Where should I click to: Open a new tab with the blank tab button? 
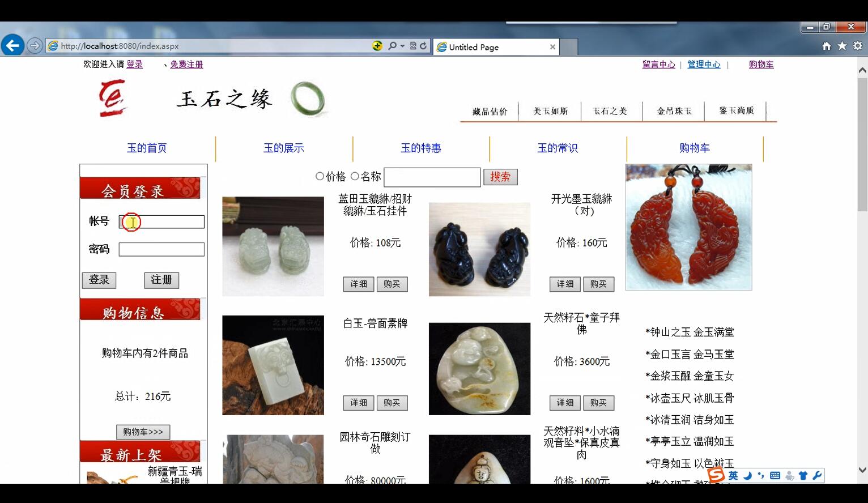[x=569, y=47]
